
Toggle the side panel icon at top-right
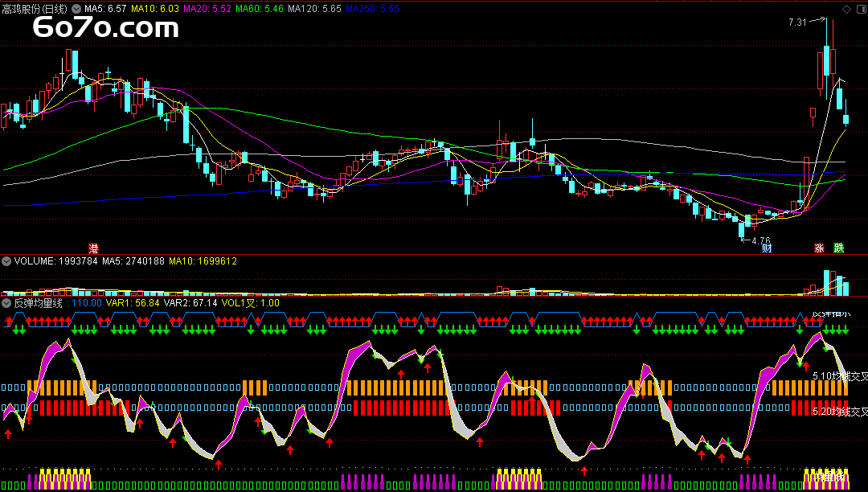click(x=861, y=9)
